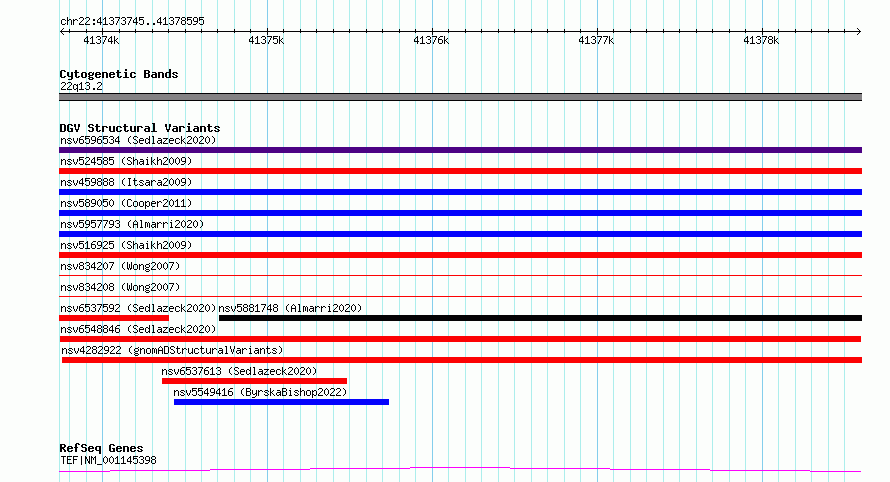Click label nsv516925 (Shaikh2009)

(126, 245)
